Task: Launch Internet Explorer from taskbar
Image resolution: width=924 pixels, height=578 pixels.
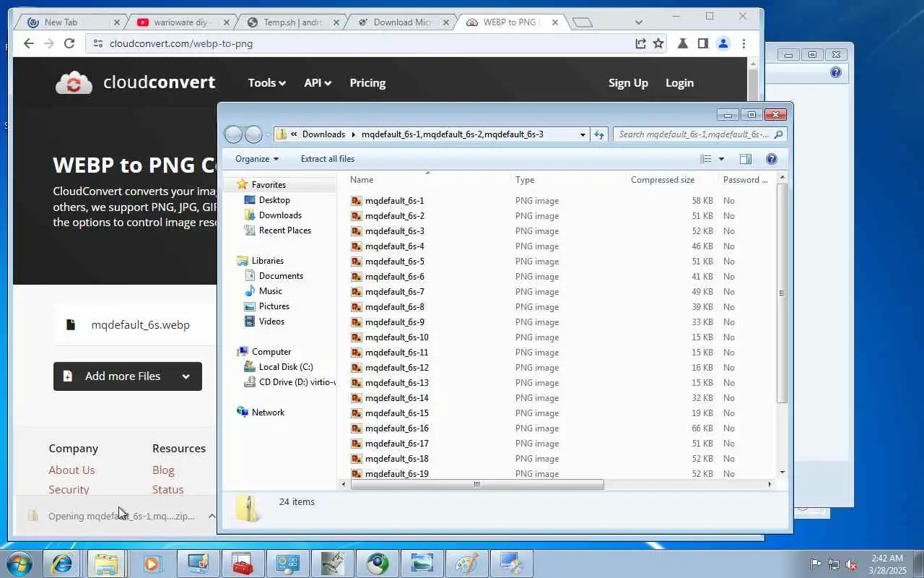Action: pyautogui.click(x=62, y=564)
